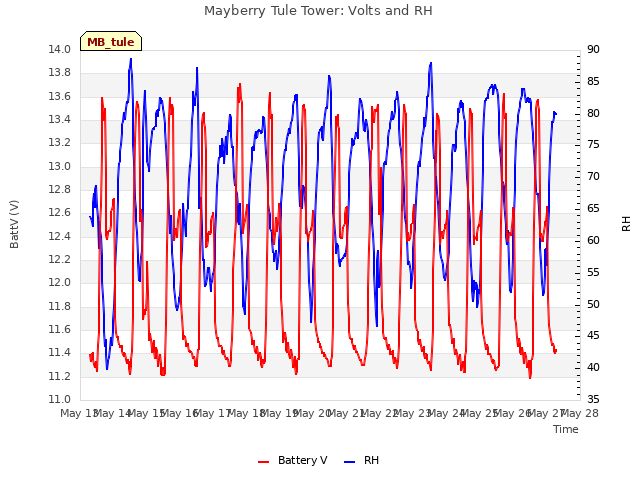Click the 13.2 tick on BattV axis
This screenshot has width=640, height=480.
(x=59, y=143)
